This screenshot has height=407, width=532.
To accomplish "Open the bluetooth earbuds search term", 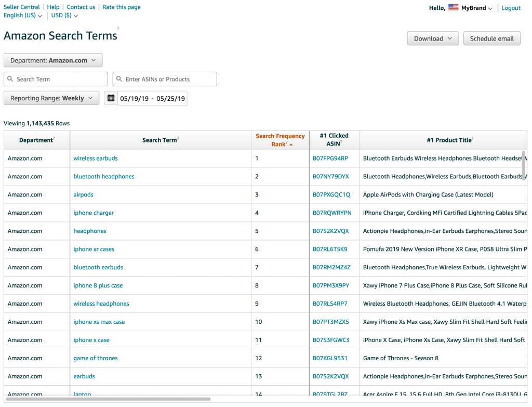I will [98, 267].
